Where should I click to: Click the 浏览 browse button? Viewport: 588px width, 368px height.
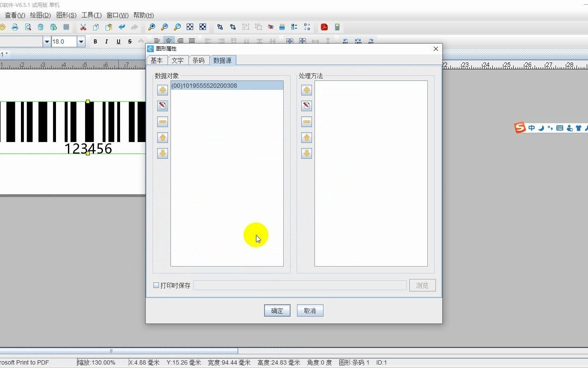pyautogui.click(x=422, y=285)
